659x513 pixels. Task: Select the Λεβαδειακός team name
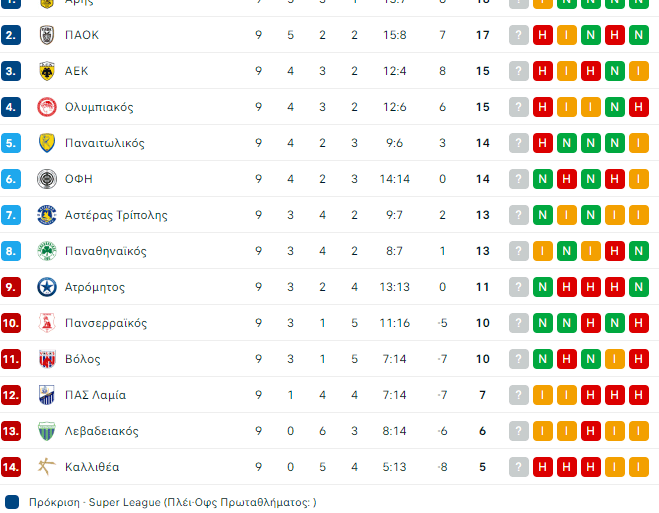point(101,431)
